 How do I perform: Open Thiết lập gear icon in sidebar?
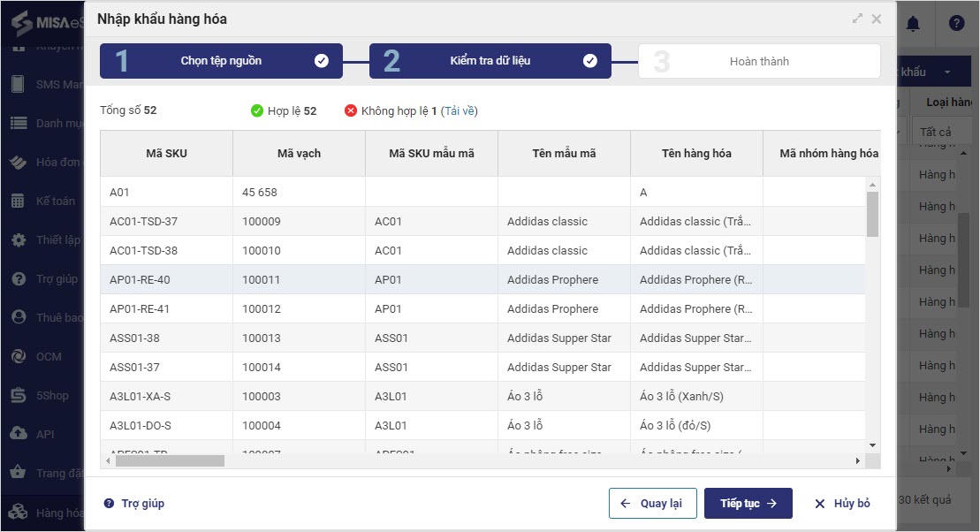(18, 240)
